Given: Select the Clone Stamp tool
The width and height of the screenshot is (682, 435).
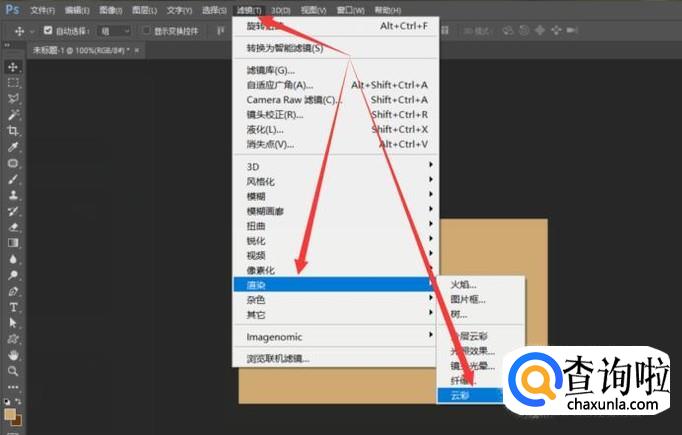Looking at the screenshot, I should [x=13, y=195].
